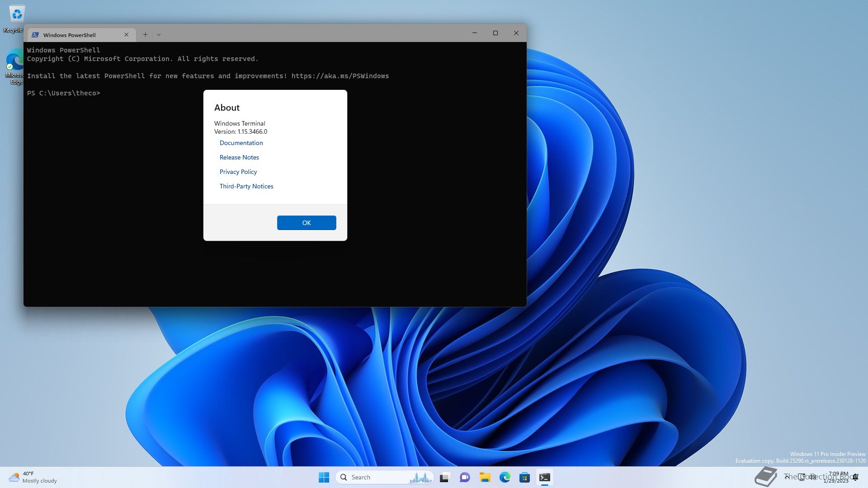Open Microsoft Store from the taskbar
Image resolution: width=868 pixels, height=488 pixels.
coord(524,477)
